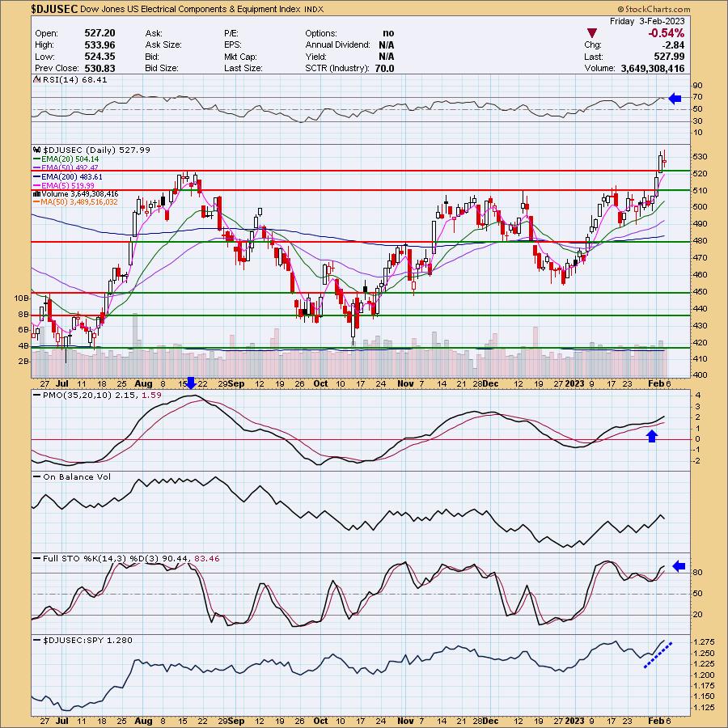Click the 1.125 tick on the ratio axis
This screenshot has height=728, width=728.
point(704,708)
